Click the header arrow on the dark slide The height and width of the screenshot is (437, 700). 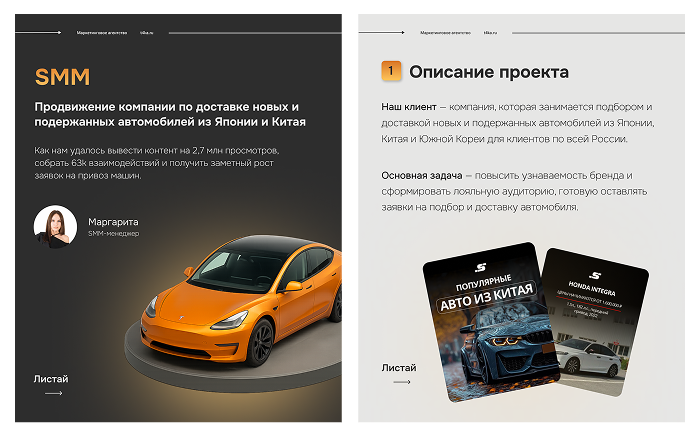pyautogui.click(x=38, y=33)
